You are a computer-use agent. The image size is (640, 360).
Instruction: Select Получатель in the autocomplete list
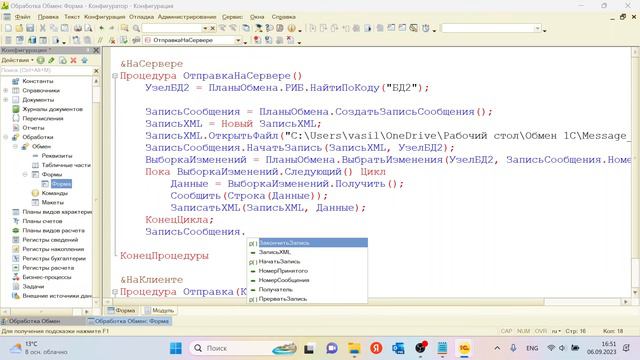(308, 290)
